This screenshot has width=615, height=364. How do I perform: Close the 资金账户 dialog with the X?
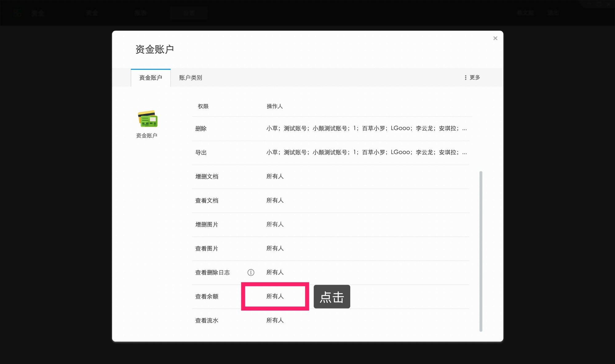[495, 38]
